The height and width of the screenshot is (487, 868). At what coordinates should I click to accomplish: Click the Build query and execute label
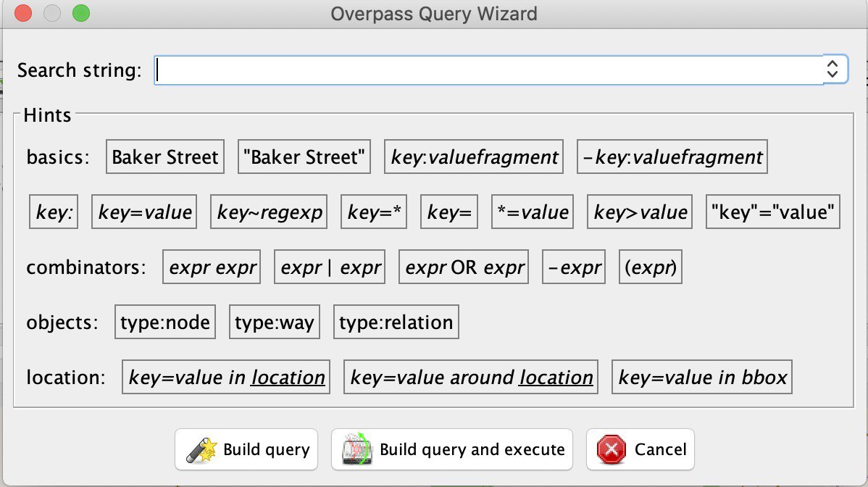pyautogui.click(x=472, y=449)
